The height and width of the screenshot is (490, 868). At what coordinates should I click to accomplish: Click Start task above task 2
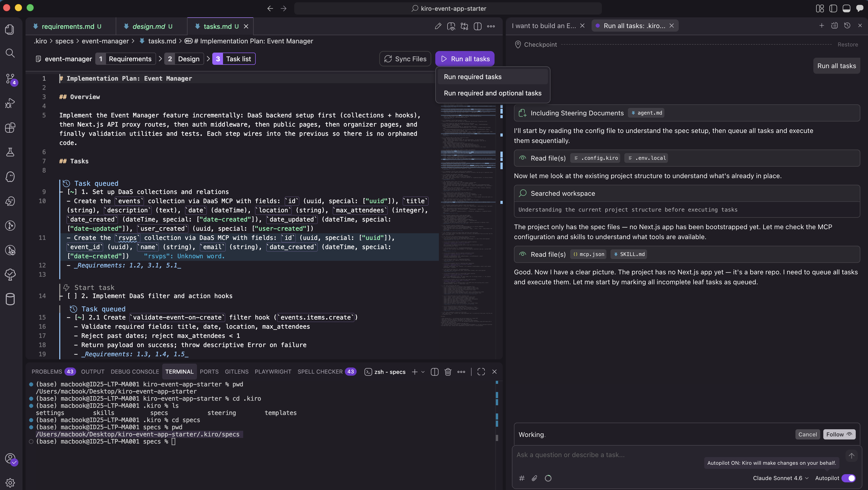point(89,287)
